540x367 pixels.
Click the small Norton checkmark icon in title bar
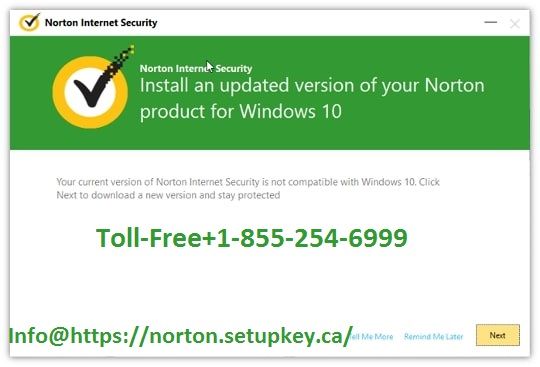[29, 22]
